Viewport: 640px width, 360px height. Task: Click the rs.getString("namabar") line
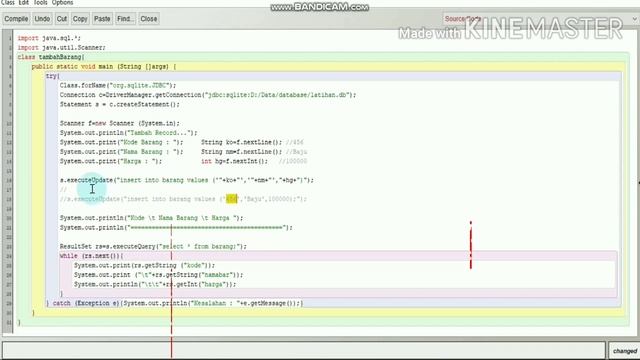159,275
